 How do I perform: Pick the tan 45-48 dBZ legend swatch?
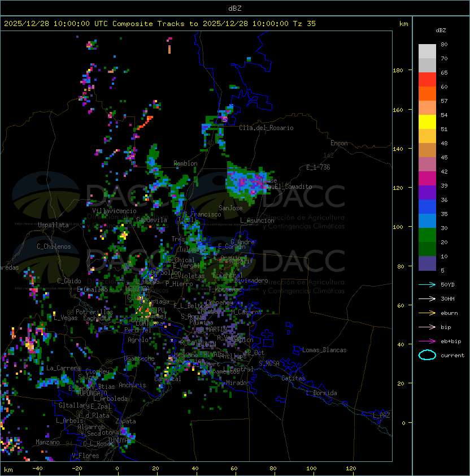click(427, 150)
